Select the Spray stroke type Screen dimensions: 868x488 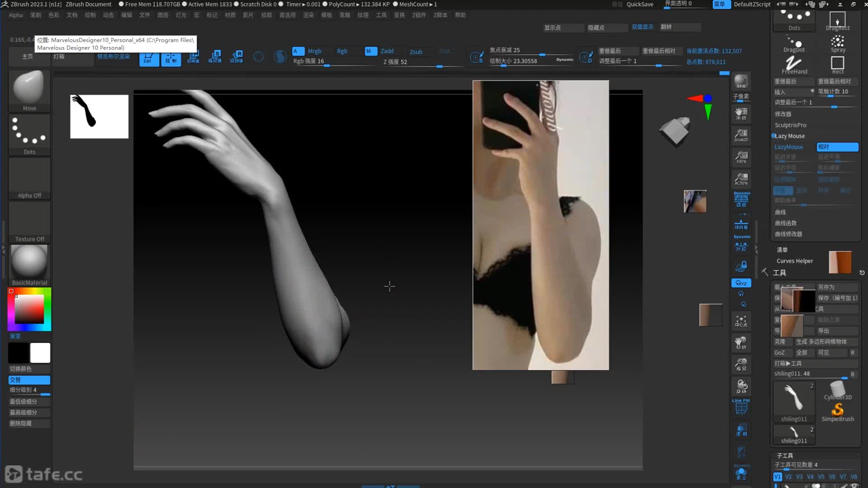(x=837, y=43)
